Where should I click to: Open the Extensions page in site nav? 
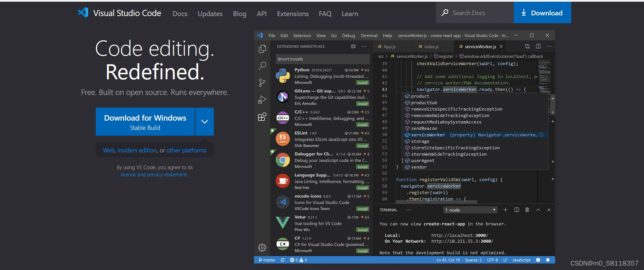293,14
